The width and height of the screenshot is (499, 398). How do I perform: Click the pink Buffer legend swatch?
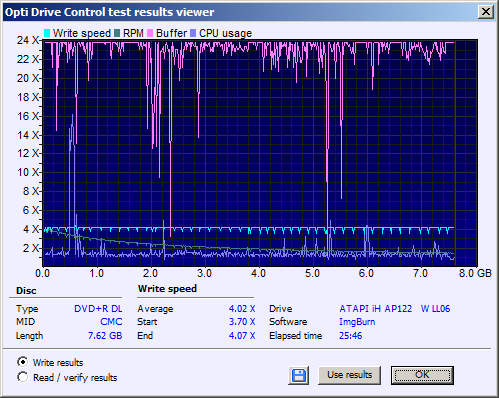pyautogui.click(x=150, y=33)
